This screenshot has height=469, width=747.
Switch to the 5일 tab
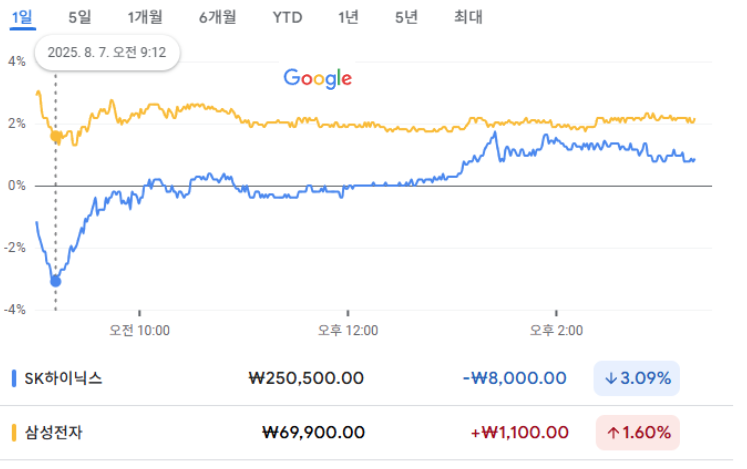[x=79, y=18]
